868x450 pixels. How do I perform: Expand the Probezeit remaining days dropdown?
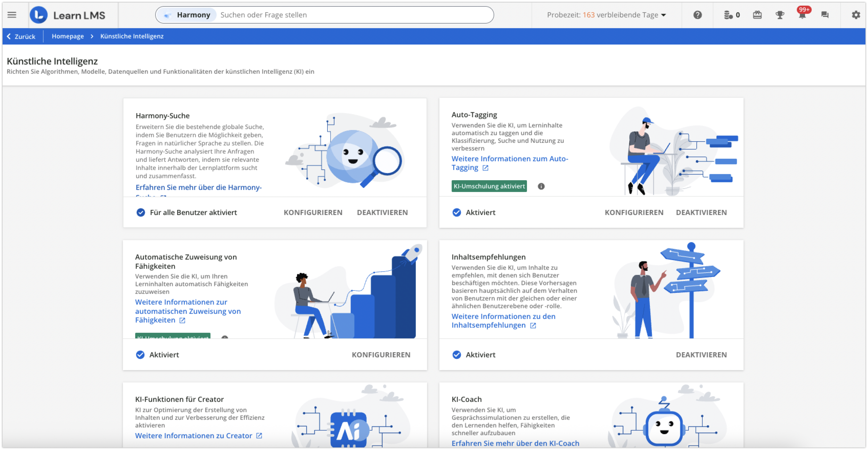[x=606, y=15]
